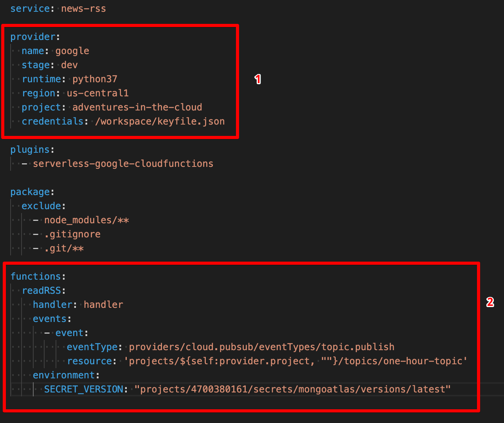Image resolution: width=504 pixels, height=423 pixels.
Task: Click the functions key
Action: click(36, 277)
